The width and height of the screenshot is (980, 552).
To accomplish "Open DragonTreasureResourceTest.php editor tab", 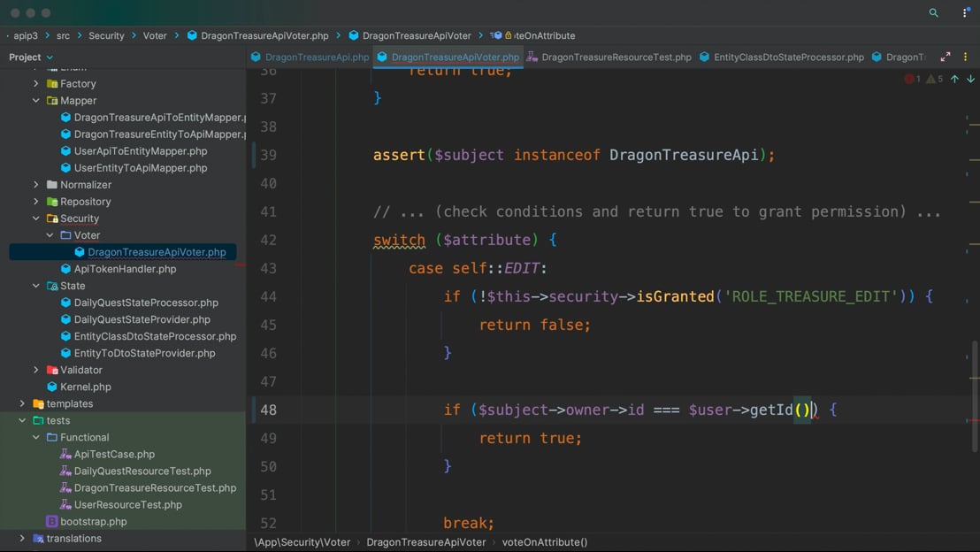I will tap(616, 57).
